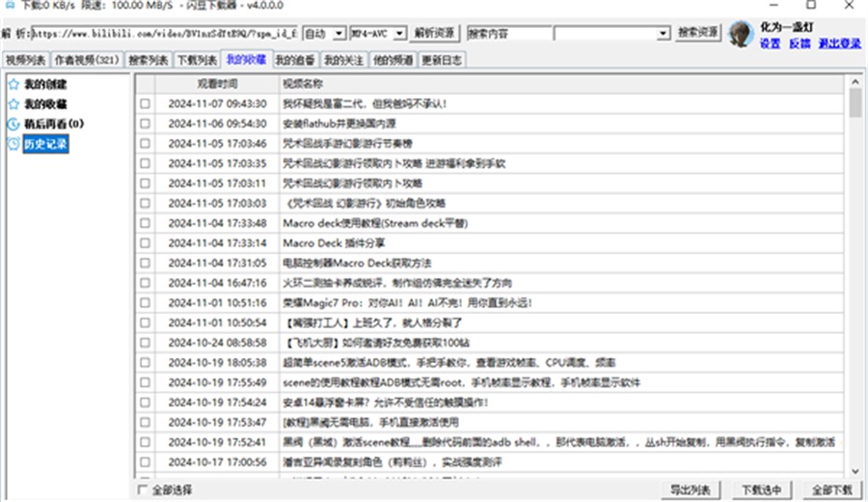The image size is (868, 502).
Task: Tick checkbox for 2024-10-17 17:00:56 row
Action: point(145,462)
